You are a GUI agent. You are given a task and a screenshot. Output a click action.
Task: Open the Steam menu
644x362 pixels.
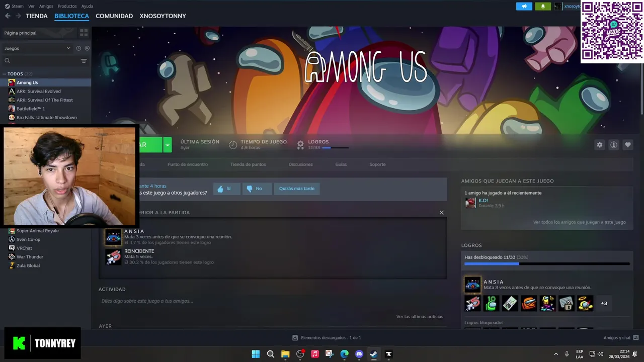pyautogui.click(x=15, y=6)
